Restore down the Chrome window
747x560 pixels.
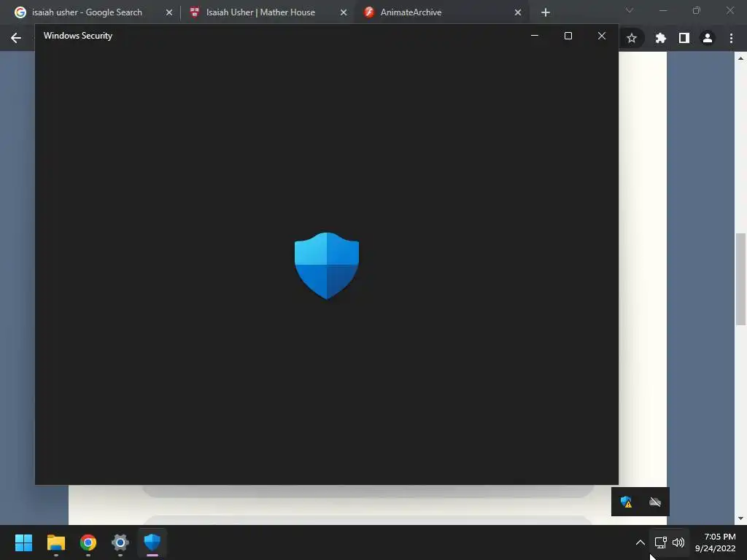pos(697,10)
